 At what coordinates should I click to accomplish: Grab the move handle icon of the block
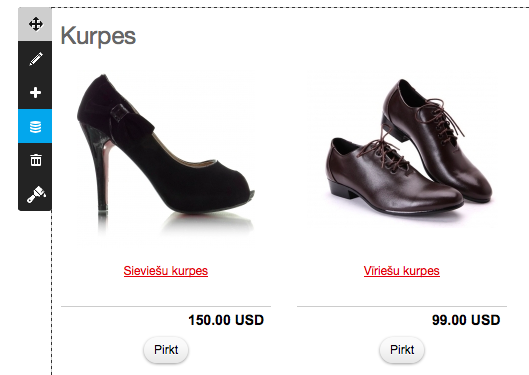(x=35, y=24)
